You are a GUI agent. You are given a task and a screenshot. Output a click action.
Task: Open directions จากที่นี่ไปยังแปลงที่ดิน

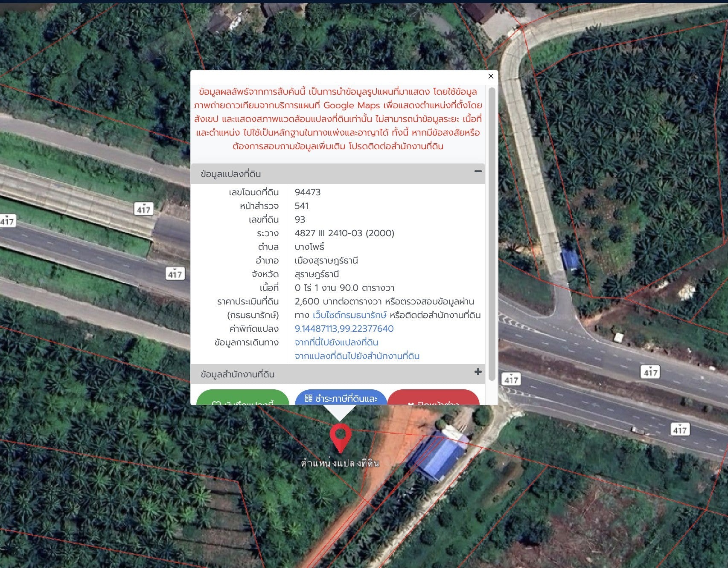point(336,342)
